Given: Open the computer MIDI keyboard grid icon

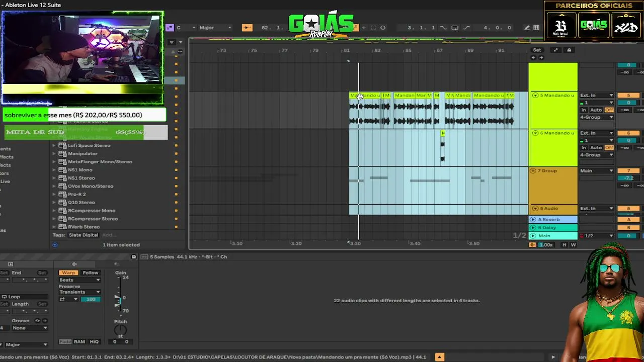Looking at the screenshot, I should 536,28.
